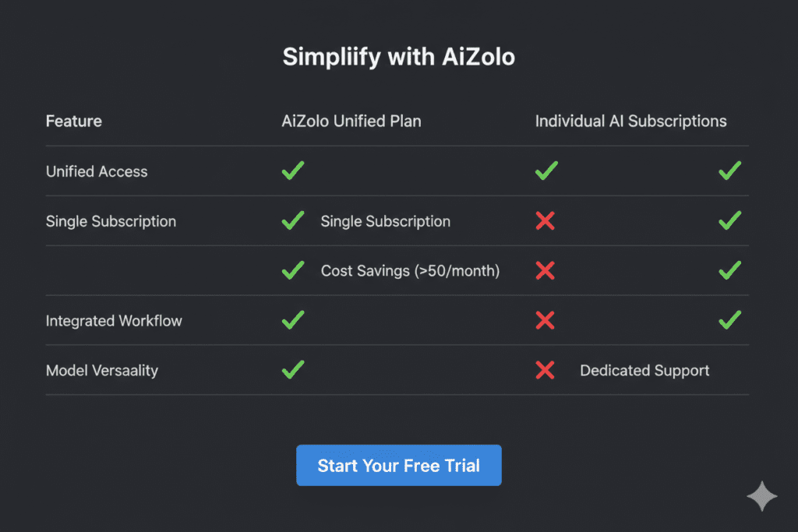Expand the Integrated Workflow row
The image size is (798, 532).
(114, 320)
